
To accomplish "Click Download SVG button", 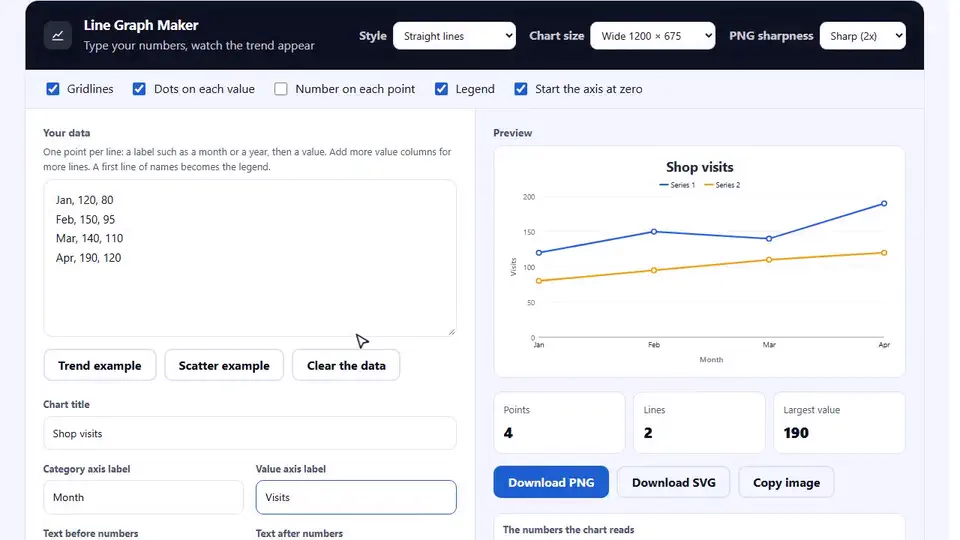I will (673, 482).
